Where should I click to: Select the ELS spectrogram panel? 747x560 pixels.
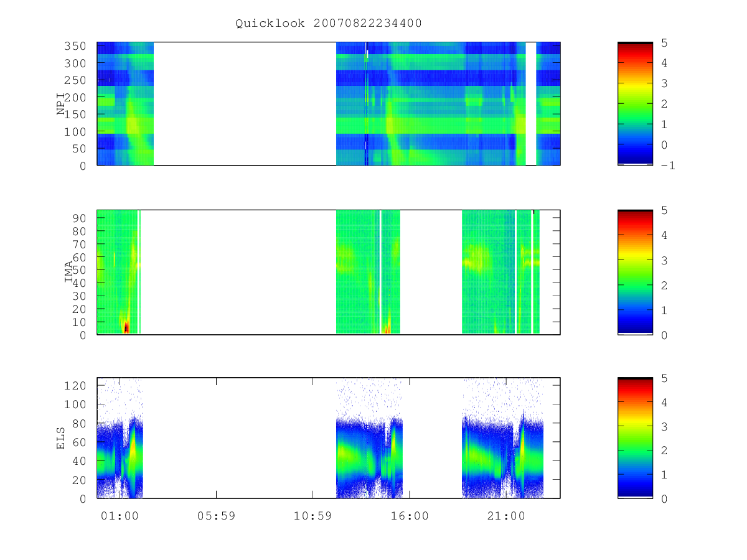[x=329, y=438]
